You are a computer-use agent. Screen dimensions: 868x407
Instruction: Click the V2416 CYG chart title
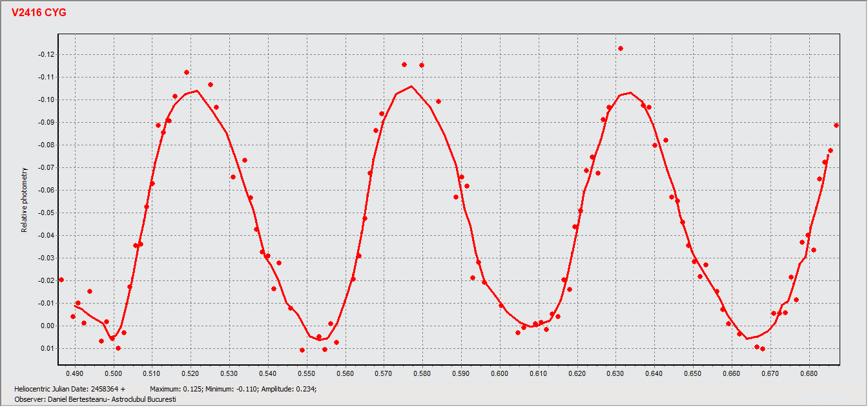pos(39,12)
